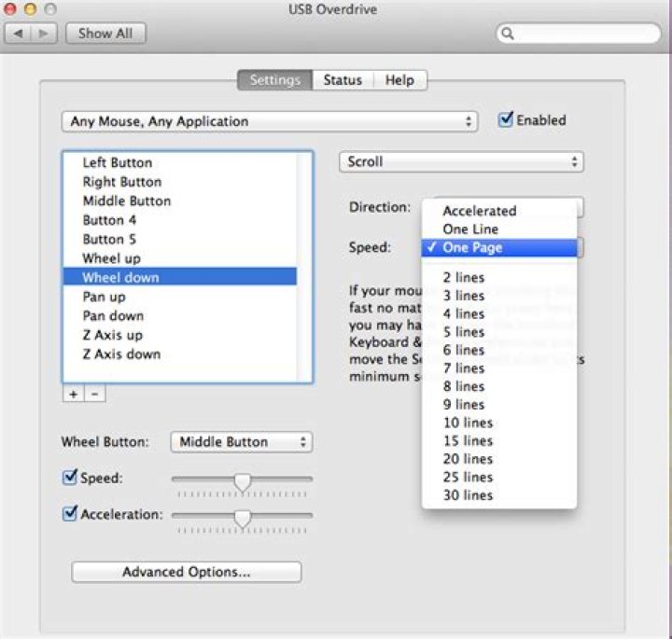Adjust the Acceleration slider handle
672x639 pixels.
(x=243, y=519)
